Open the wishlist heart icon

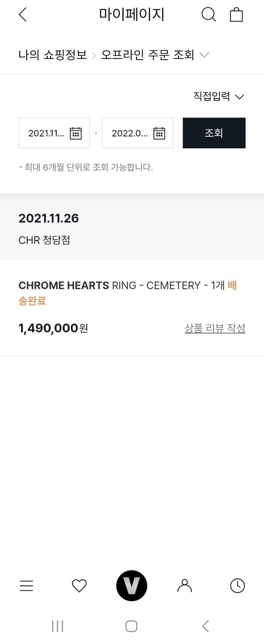coord(79,586)
